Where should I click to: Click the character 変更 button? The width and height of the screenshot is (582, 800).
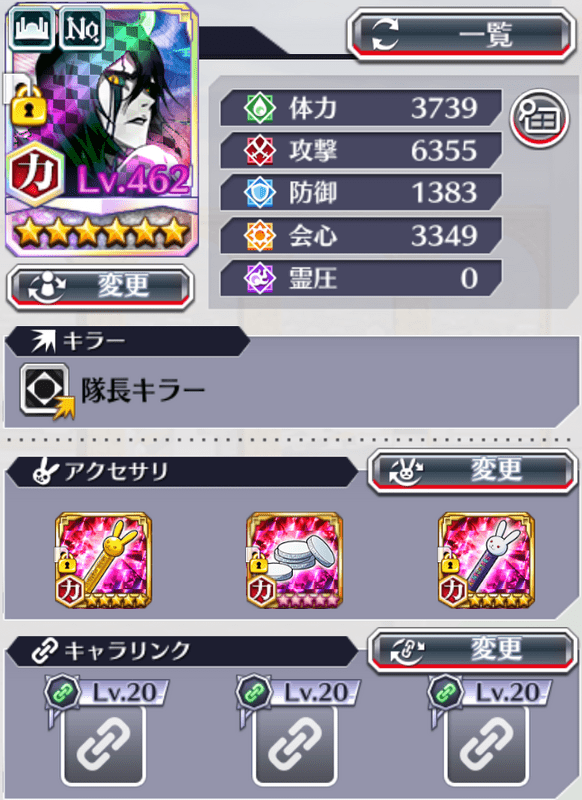(100, 287)
